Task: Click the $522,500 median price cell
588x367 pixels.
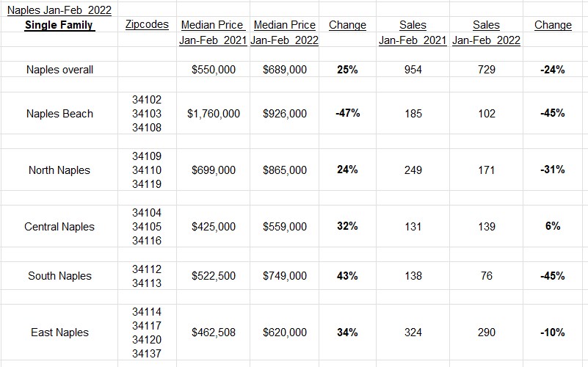Action: pos(214,276)
